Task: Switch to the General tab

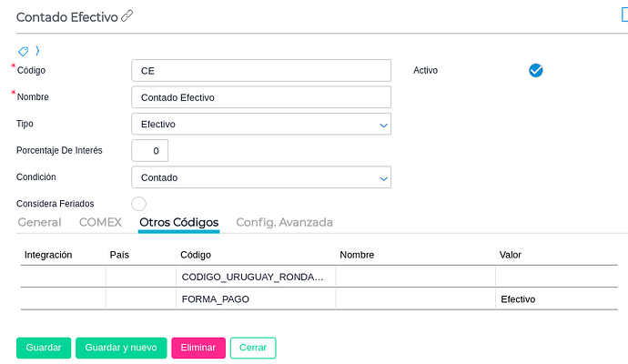Action: coord(39,222)
